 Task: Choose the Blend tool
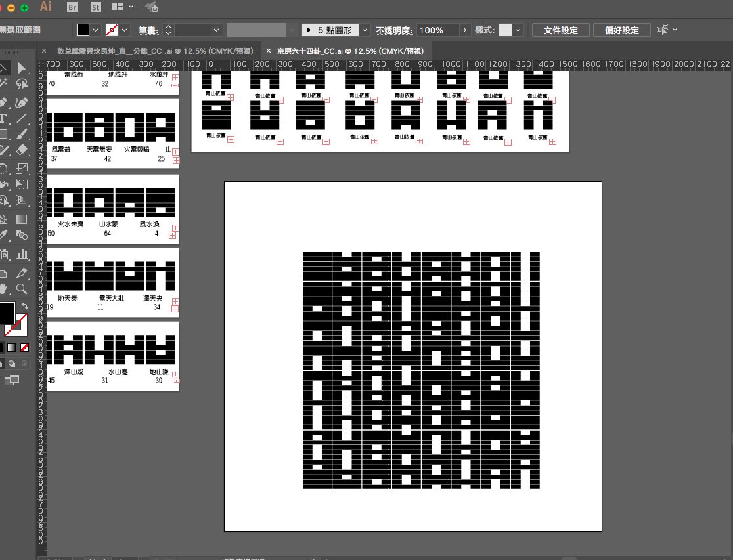22,234
